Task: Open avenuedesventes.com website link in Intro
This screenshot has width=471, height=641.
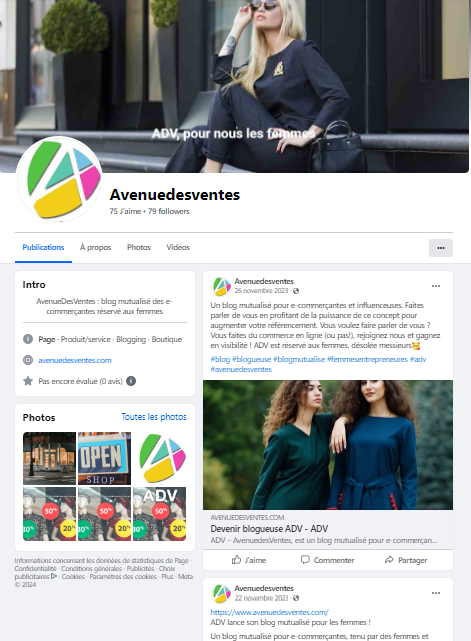Action: [75, 360]
